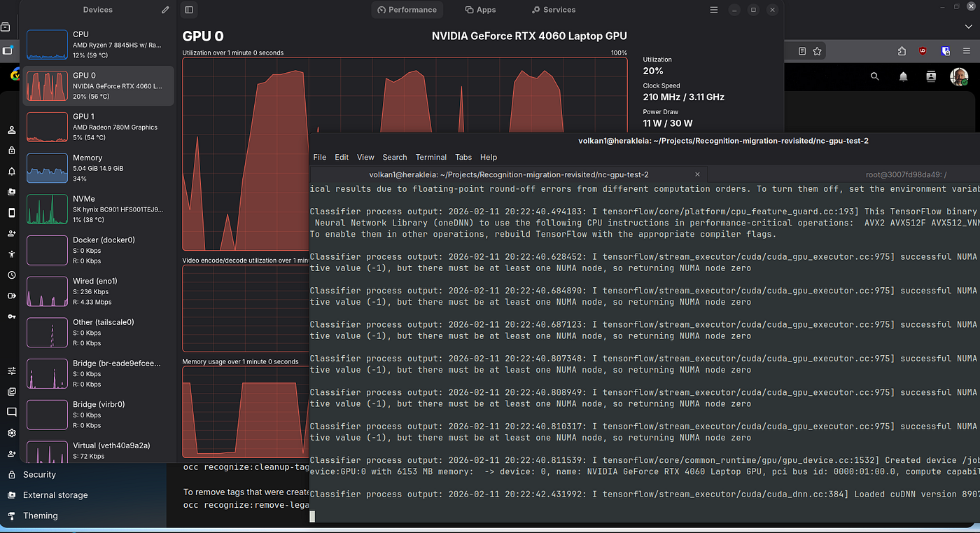This screenshot has height=533, width=980.
Task: Switch to the Services tab
Action: [x=554, y=10]
